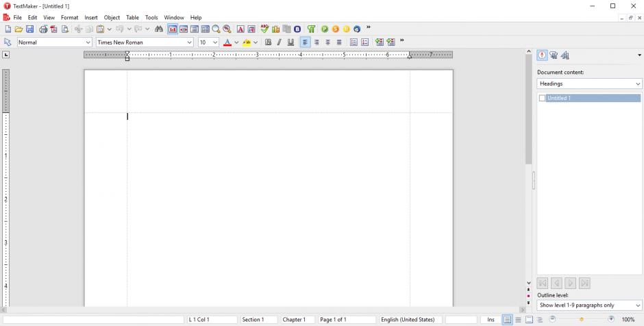Open the Table menu
The height and width of the screenshot is (326, 644).
[132, 18]
